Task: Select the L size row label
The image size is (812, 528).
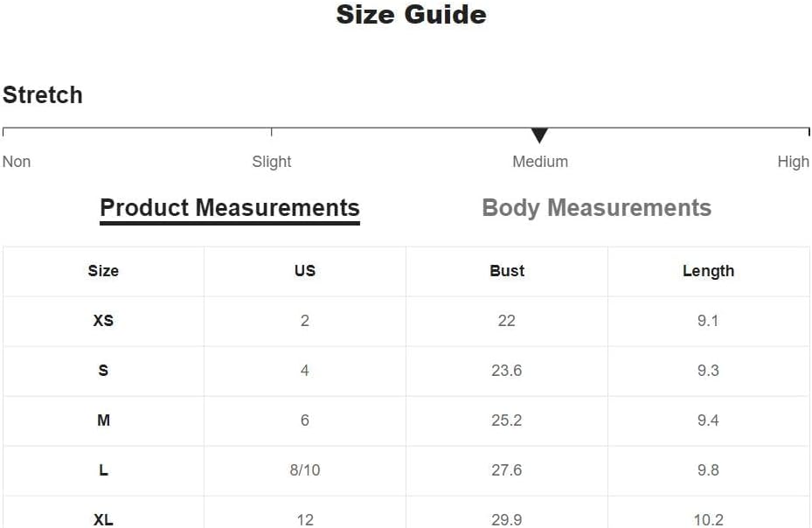Action: point(103,470)
